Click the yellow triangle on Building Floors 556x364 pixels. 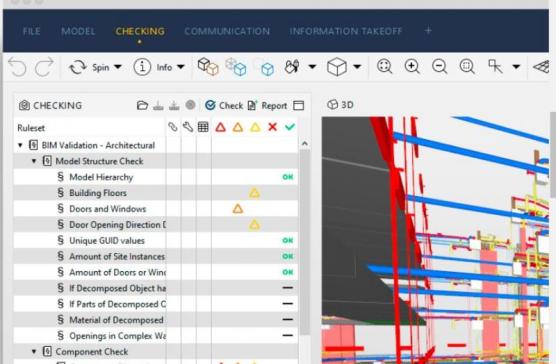[254, 193]
